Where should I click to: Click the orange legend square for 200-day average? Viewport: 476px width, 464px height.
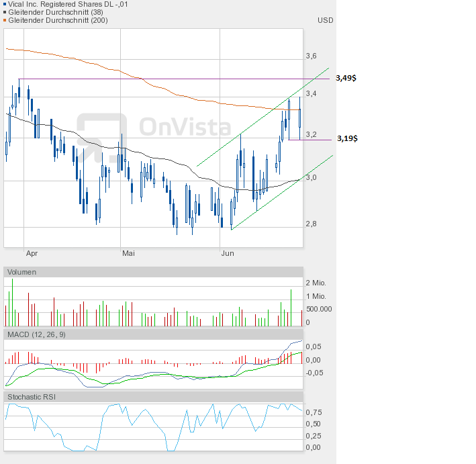click(5, 20)
